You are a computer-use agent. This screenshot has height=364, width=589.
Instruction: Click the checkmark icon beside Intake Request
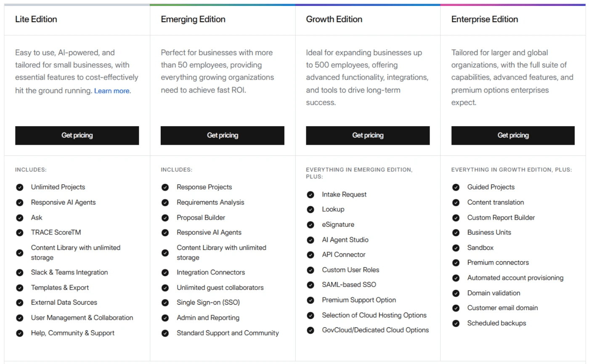point(310,194)
